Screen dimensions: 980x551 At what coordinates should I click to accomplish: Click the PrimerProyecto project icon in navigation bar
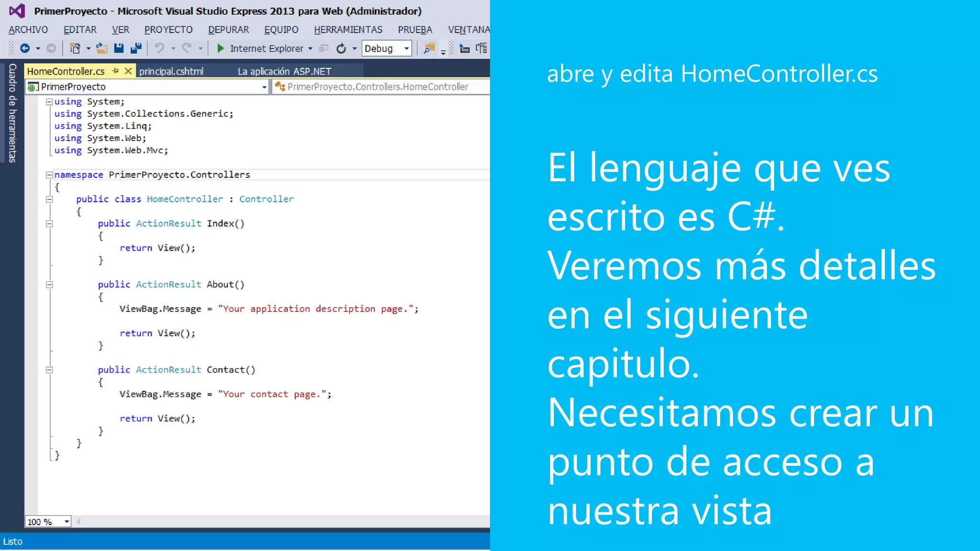click(33, 87)
